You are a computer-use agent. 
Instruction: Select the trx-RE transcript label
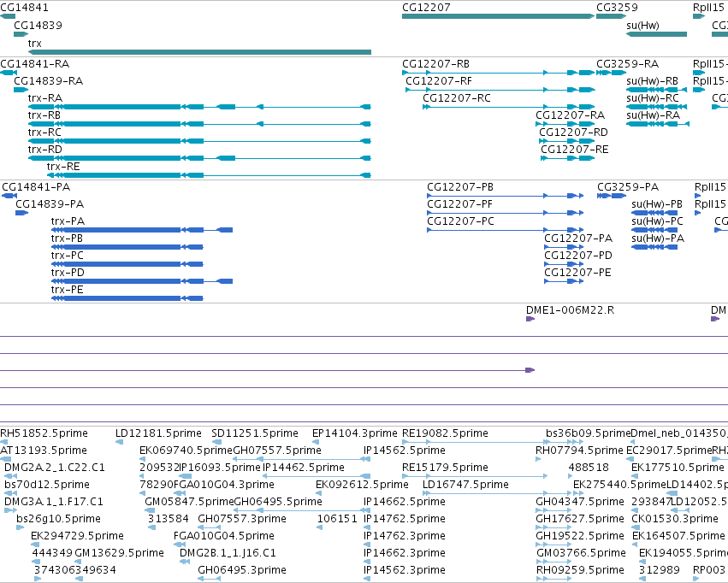[x=63, y=167]
